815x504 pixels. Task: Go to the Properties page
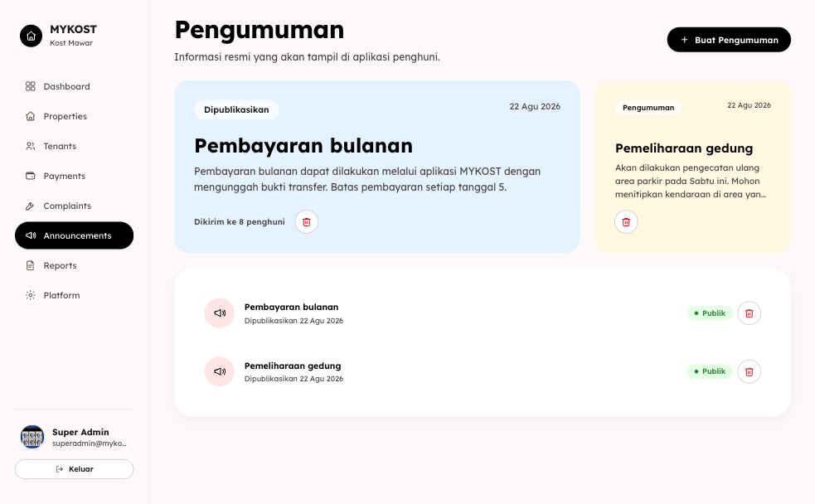[x=75, y=116]
